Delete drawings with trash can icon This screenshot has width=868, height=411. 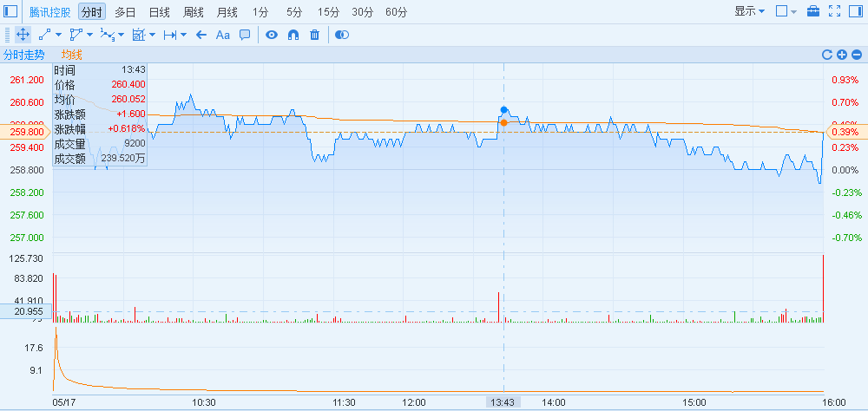point(314,35)
